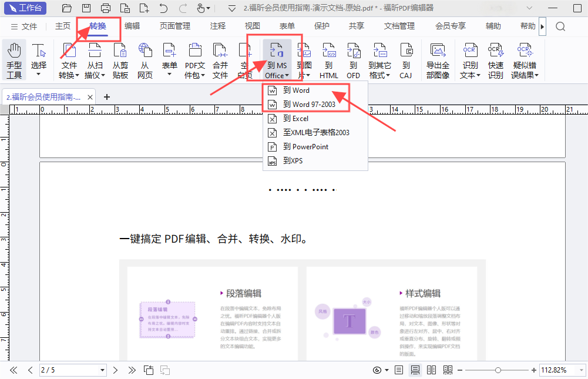Toggle two-page facing view mode
Viewport: 588px width, 379px height.
point(432,370)
